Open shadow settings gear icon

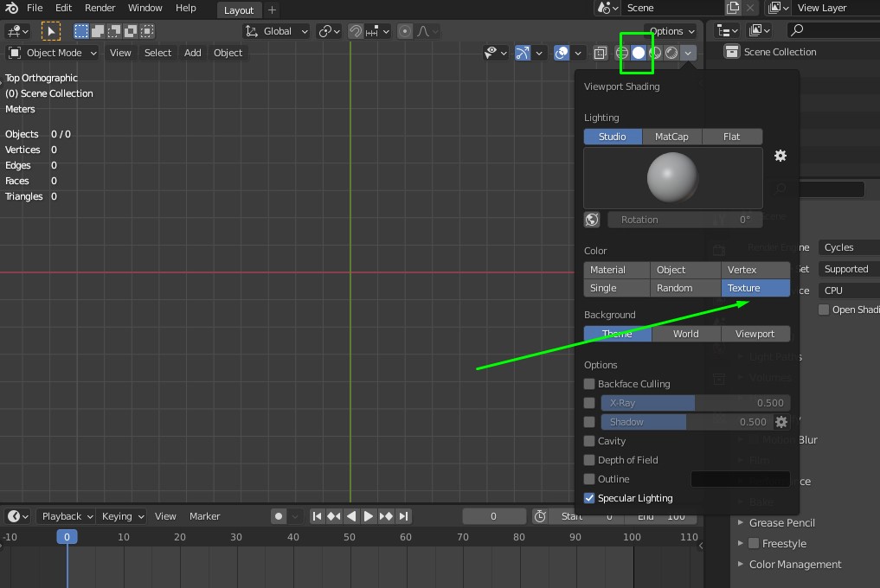(781, 421)
